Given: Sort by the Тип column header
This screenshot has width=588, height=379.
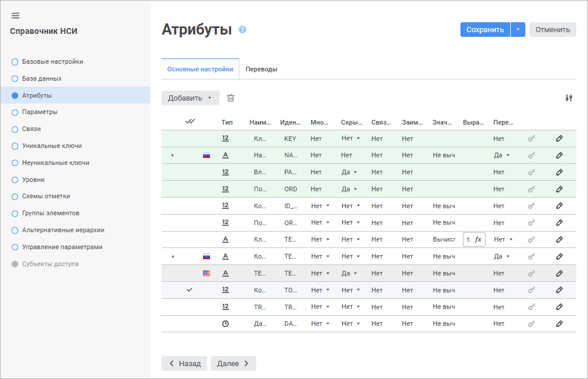Looking at the screenshot, I should (227, 122).
